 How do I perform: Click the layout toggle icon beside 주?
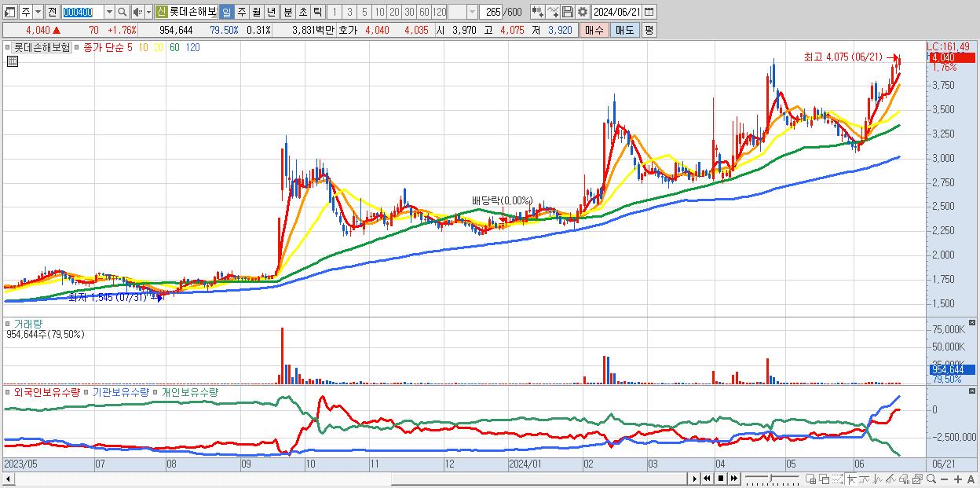click(x=11, y=12)
